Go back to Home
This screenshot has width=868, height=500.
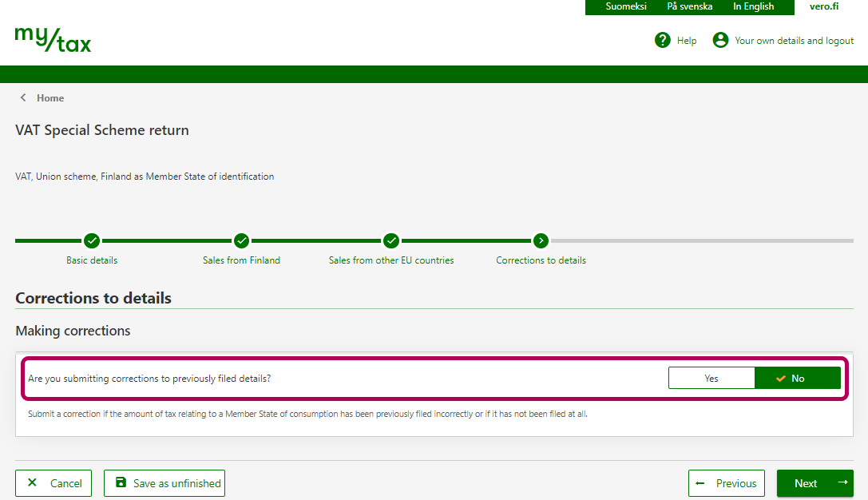50,98
